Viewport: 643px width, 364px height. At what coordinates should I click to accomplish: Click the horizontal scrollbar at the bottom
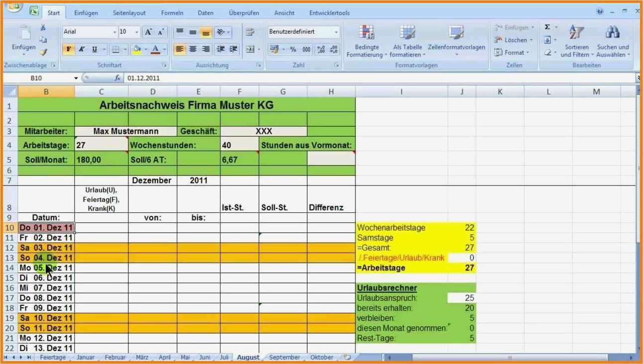[x=510, y=357]
